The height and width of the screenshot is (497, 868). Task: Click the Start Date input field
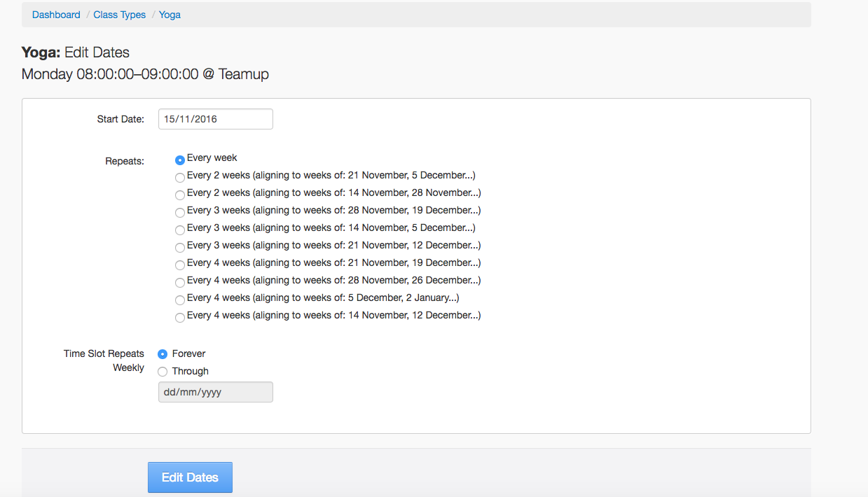point(215,119)
